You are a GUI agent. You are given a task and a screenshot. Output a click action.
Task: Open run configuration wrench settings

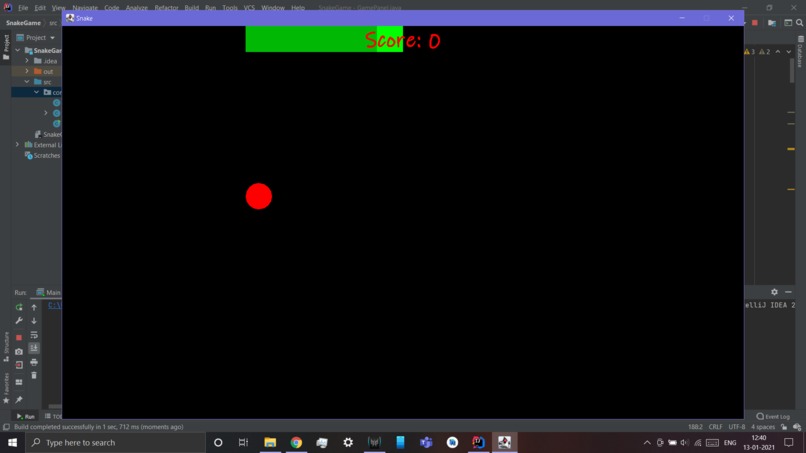(19, 321)
